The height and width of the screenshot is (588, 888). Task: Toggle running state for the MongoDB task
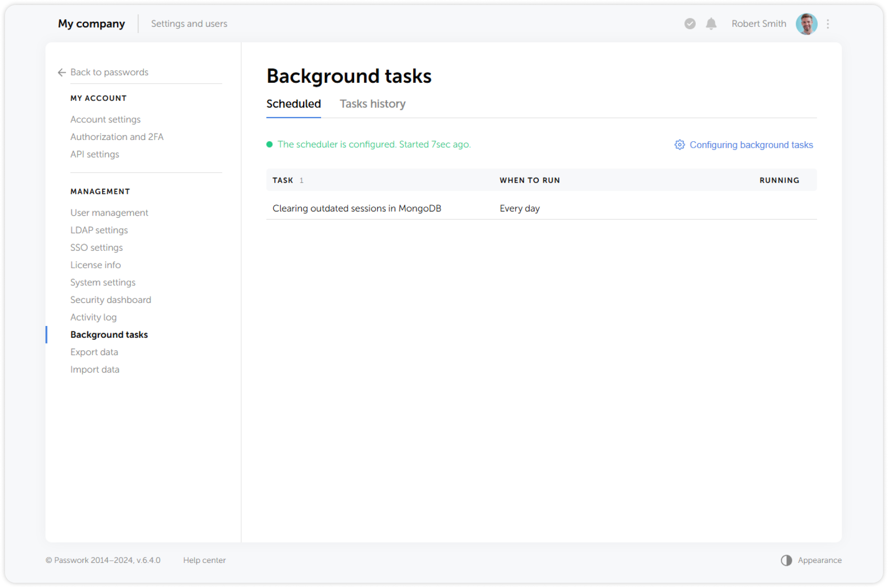(x=778, y=208)
